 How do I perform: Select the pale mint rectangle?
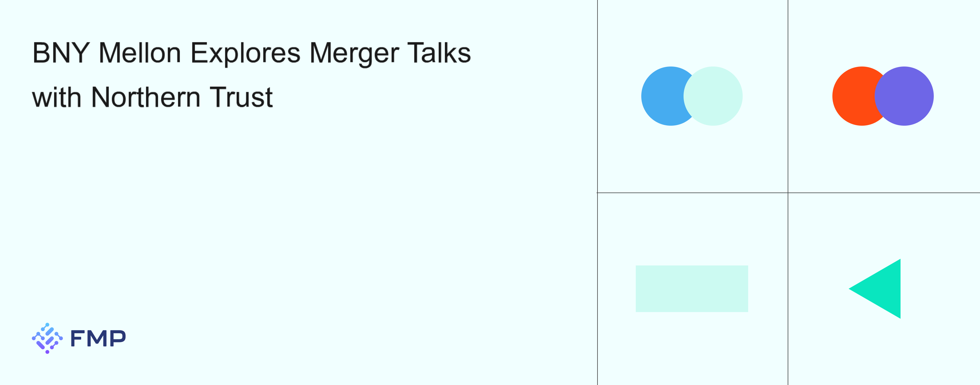click(x=692, y=289)
